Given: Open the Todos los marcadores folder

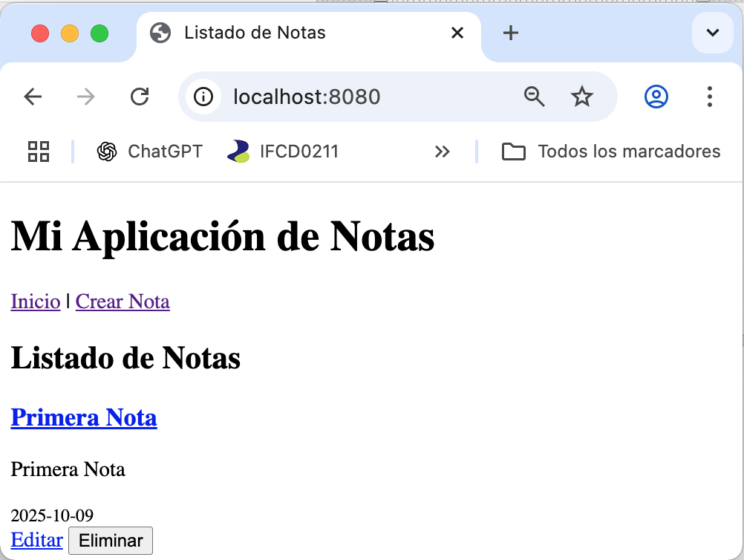Looking at the screenshot, I should (x=611, y=152).
